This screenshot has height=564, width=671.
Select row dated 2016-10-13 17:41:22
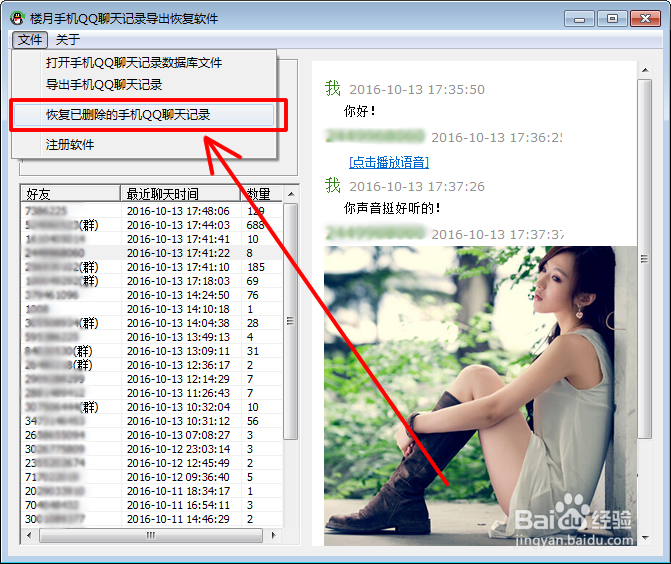tap(151, 253)
